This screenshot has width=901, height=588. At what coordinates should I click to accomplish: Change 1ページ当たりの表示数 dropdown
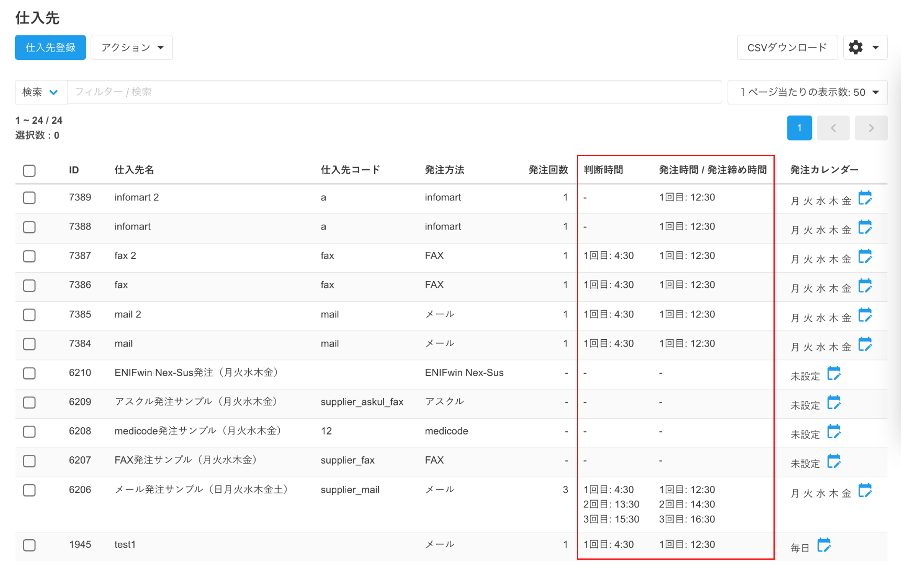[x=807, y=92]
